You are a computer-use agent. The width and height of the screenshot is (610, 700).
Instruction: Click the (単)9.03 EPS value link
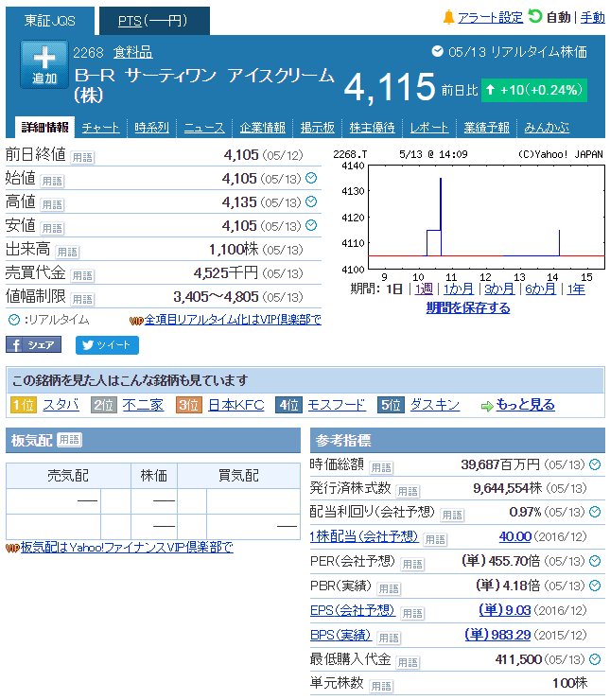tap(505, 610)
